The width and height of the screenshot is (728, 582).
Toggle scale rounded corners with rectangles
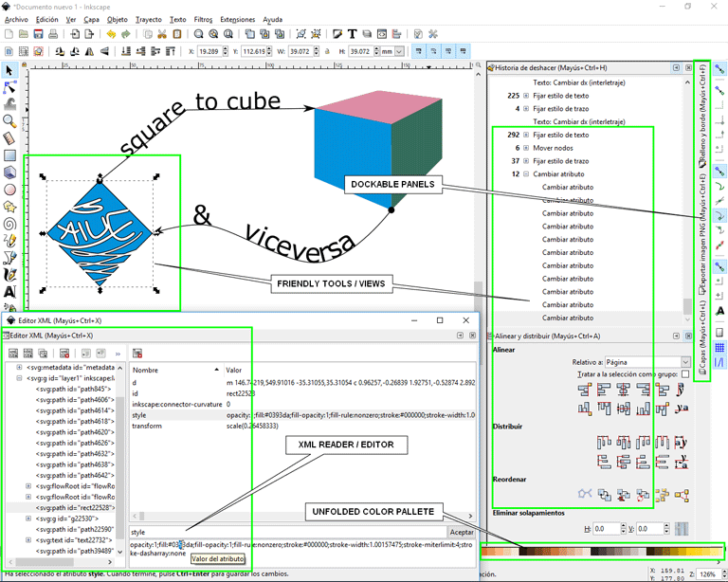click(x=433, y=51)
